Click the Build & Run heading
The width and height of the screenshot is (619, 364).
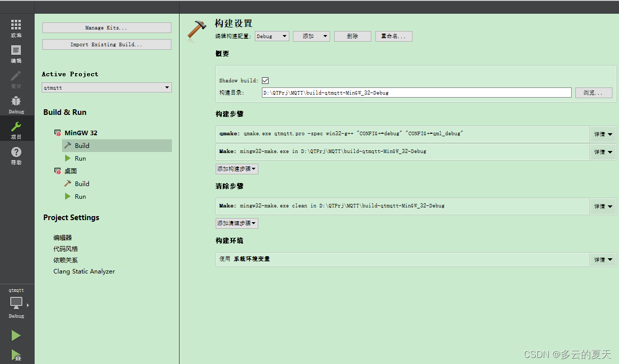[x=65, y=112]
